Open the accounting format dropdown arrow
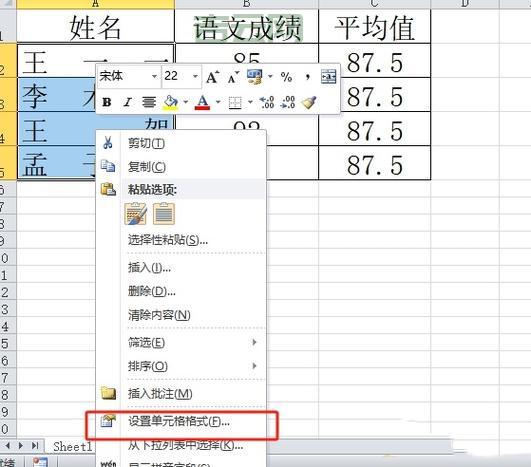Screen dimensions: 531x467 270,77
